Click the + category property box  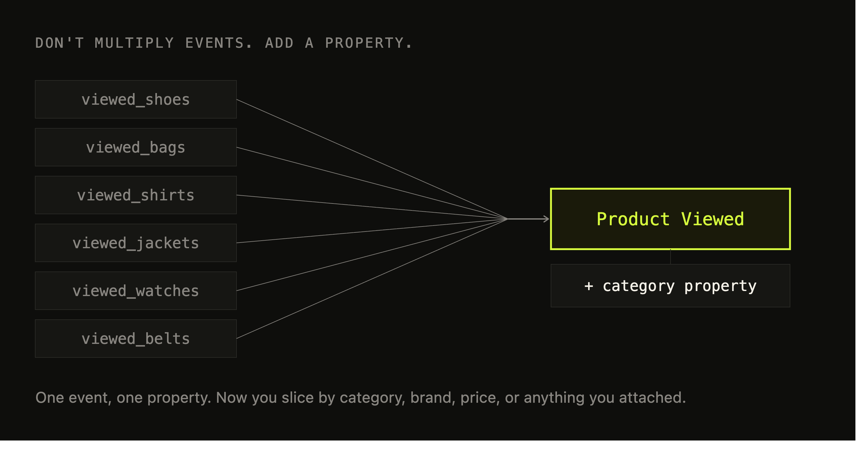click(x=671, y=286)
